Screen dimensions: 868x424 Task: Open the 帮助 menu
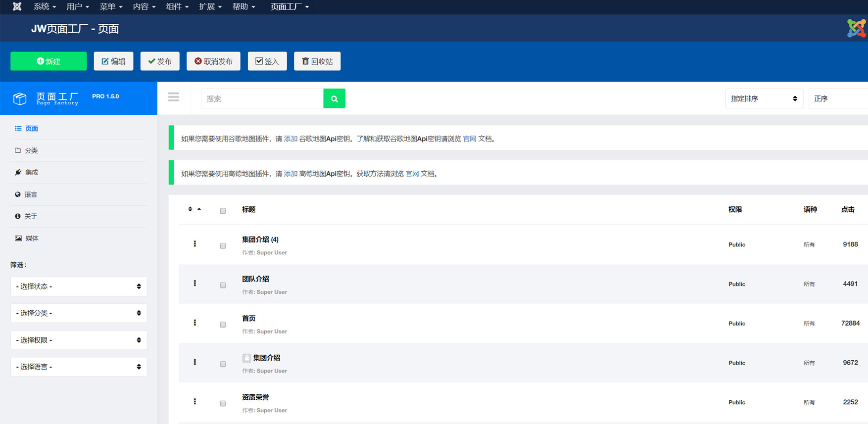pyautogui.click(x=243, y=6)
